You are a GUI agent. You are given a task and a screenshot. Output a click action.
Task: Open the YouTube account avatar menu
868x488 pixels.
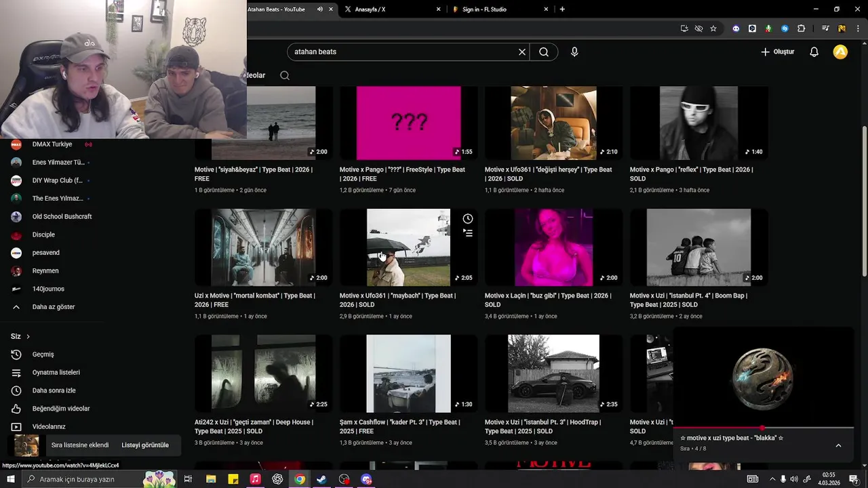tap(840, 52)
